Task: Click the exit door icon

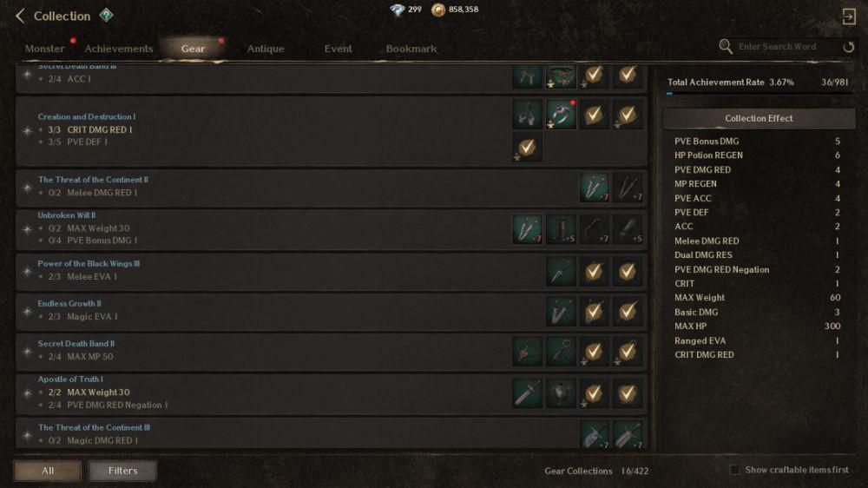Action: pyautogui.click(x=848, y=16)
